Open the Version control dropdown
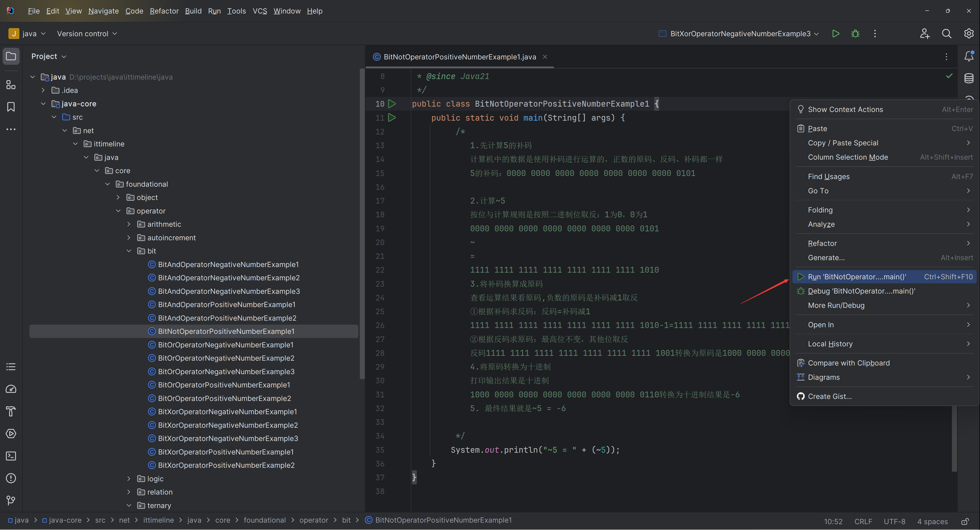The image size is (980, 530). click(87, 34)
